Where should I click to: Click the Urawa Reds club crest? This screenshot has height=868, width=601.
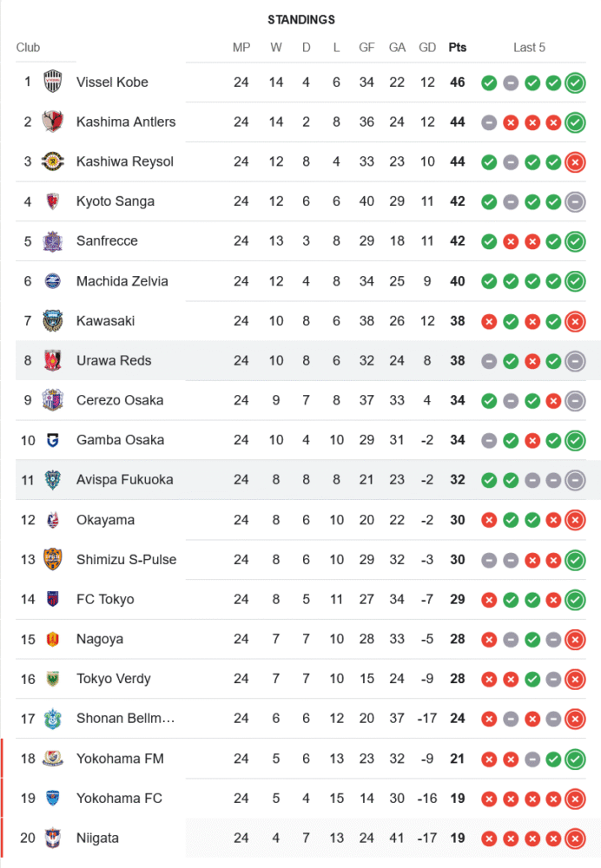[53, 360]
